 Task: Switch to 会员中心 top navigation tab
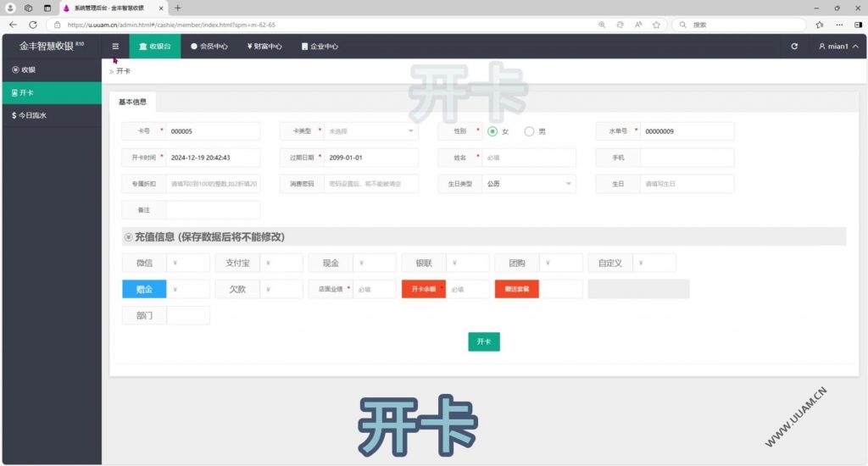[209, 47]
